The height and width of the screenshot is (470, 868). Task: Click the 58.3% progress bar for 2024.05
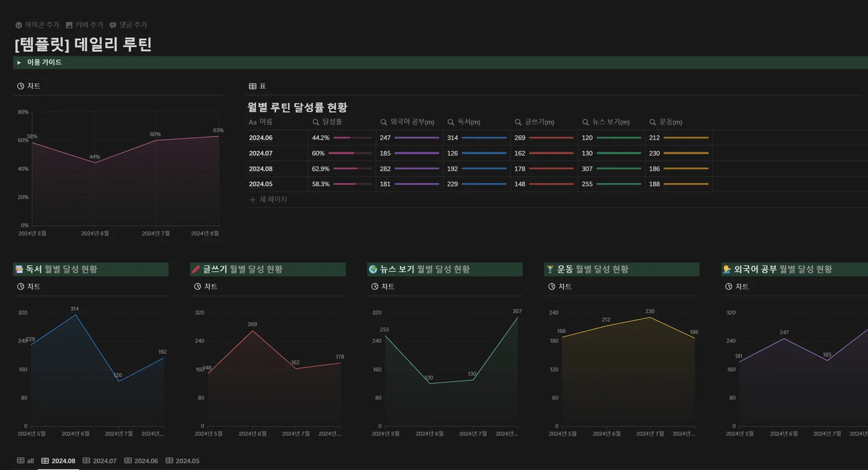[x=352, y=184]
